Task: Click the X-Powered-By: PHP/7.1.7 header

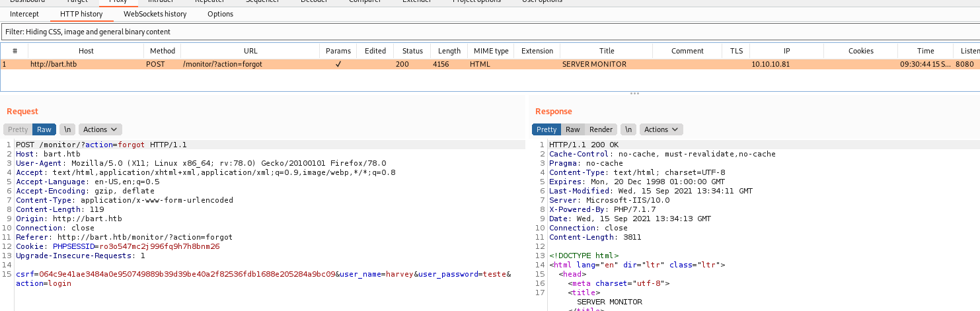Action: [x=602, y=209]
